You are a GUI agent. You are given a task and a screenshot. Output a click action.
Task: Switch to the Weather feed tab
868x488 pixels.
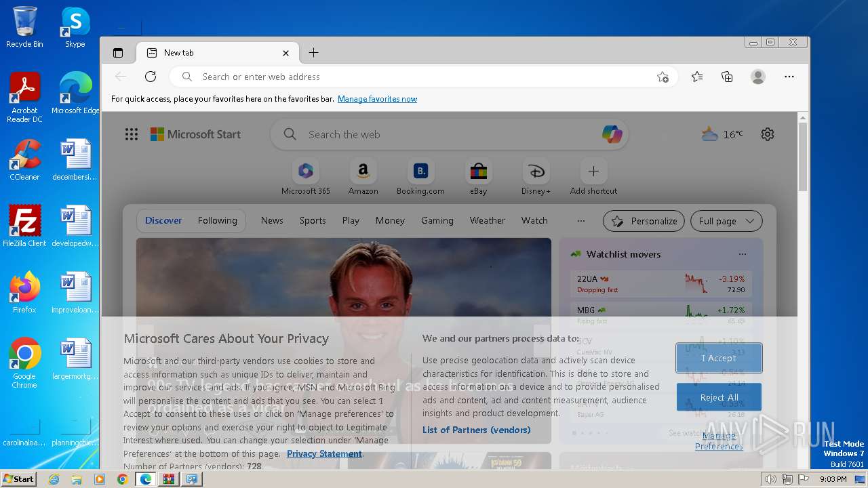click(487, 220)
